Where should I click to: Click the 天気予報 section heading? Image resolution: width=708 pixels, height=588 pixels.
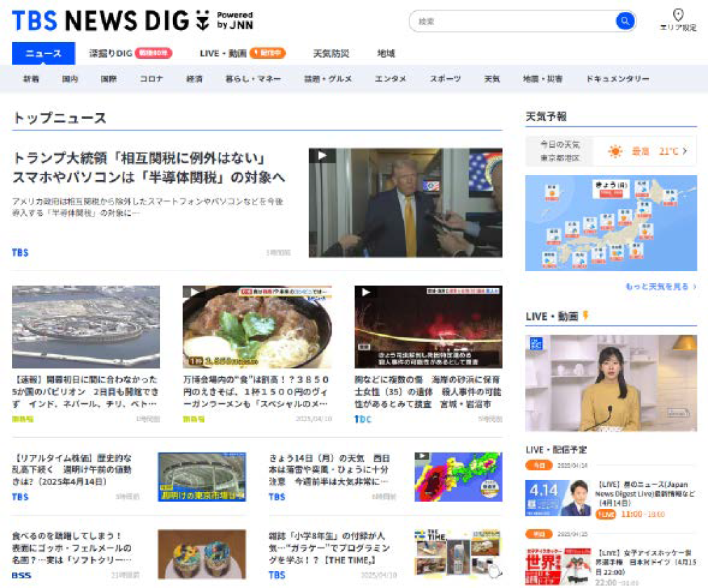pos(546,116)
